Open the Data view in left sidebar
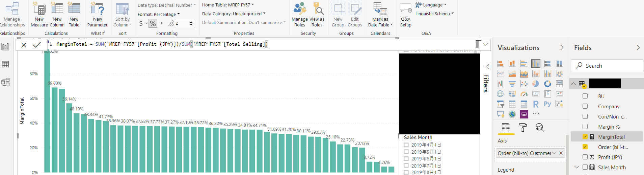Image resolution: width=644 pixels, height=175 pixels. pos(5,64)
